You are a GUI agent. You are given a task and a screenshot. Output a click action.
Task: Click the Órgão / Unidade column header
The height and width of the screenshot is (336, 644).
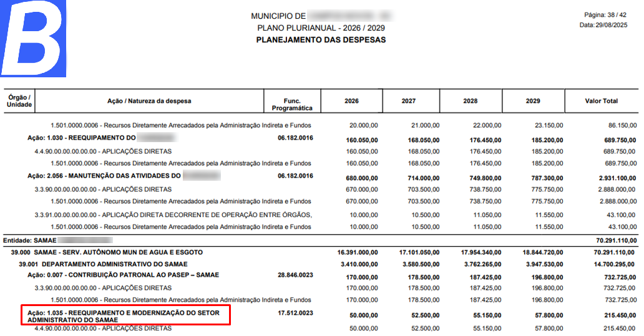pos(19,101)
